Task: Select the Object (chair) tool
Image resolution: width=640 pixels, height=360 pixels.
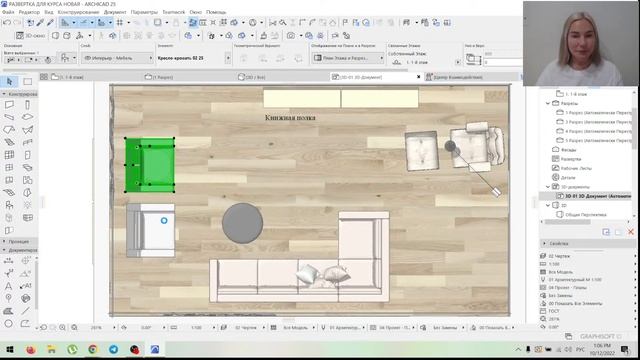Action: coord(9,205)
